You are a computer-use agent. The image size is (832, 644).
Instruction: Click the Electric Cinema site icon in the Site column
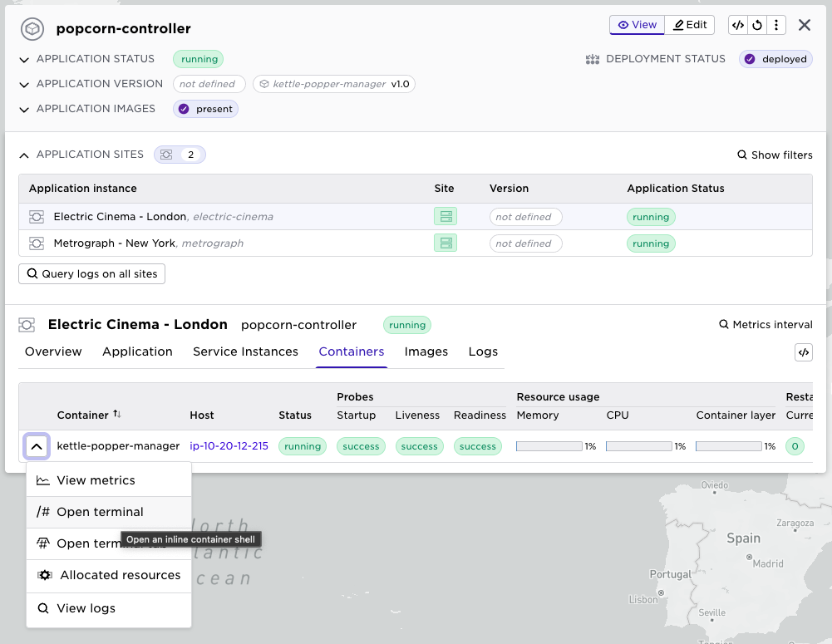pos(446,217)
